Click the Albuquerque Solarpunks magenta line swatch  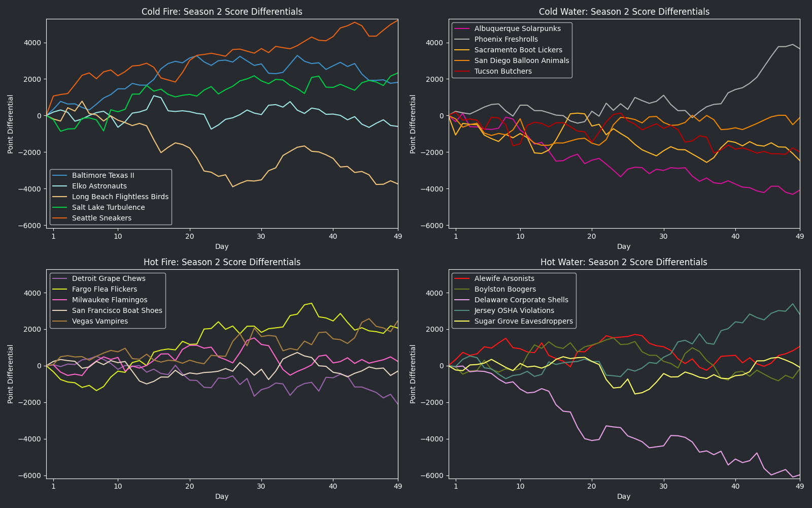click(462, 28)
